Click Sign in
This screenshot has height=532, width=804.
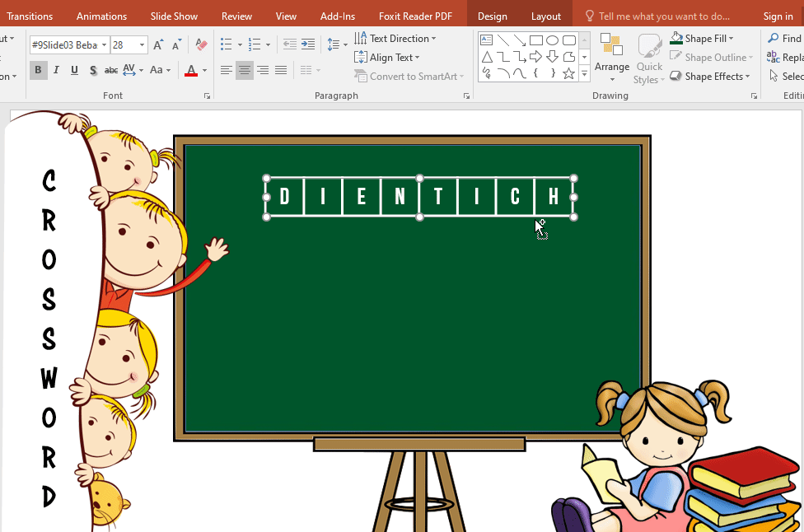click(x=778, y=16)
